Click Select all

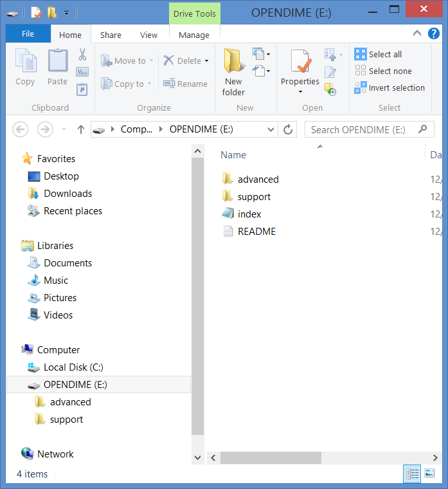point(378,54)
